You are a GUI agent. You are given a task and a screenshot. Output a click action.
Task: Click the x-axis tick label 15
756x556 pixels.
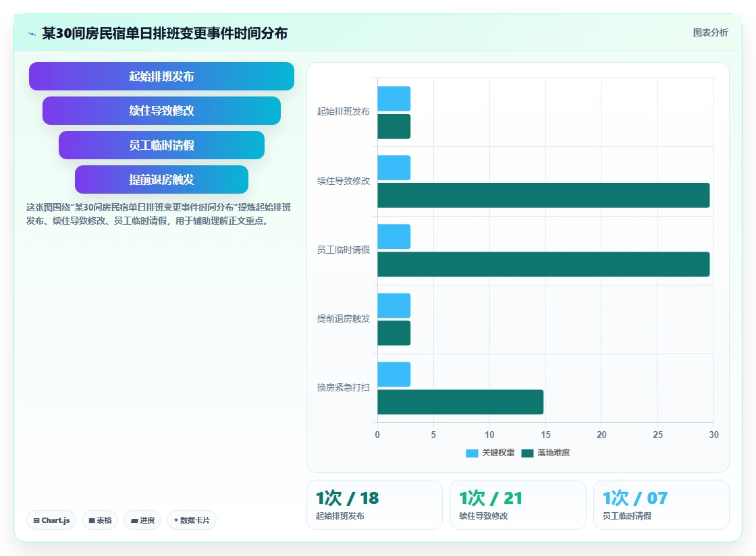tap(545, 435)
